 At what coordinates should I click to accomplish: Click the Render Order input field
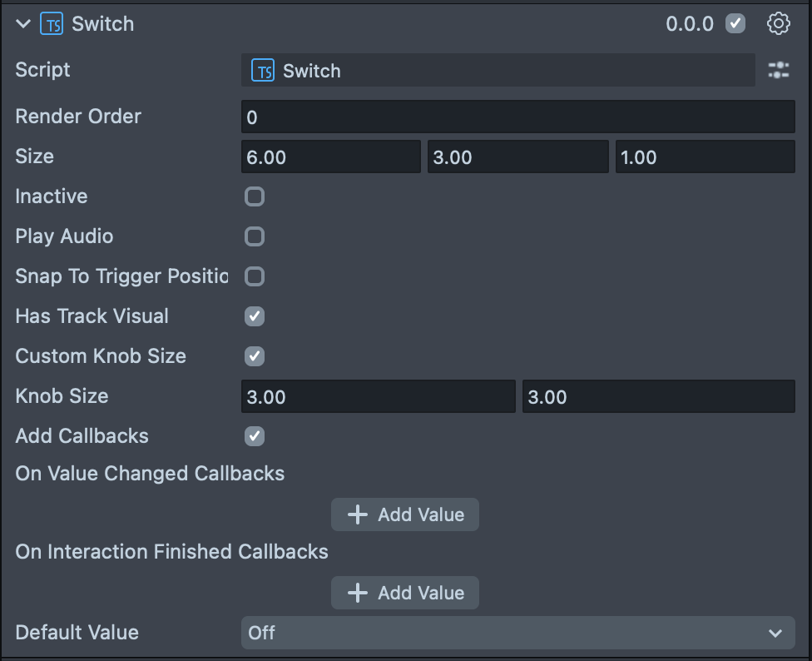click(517, 117)
